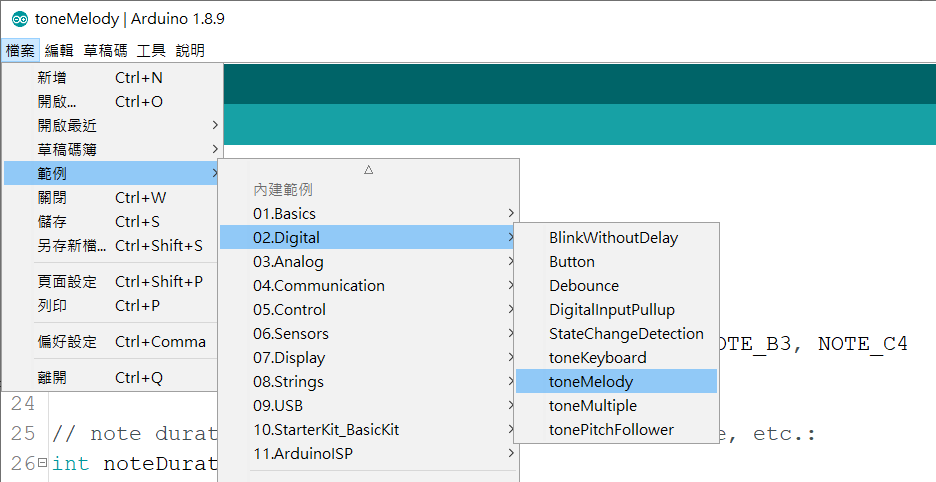Choose 列印 print entry
Image resolution: width=936 pixels, height=482 pixels.
112,305
